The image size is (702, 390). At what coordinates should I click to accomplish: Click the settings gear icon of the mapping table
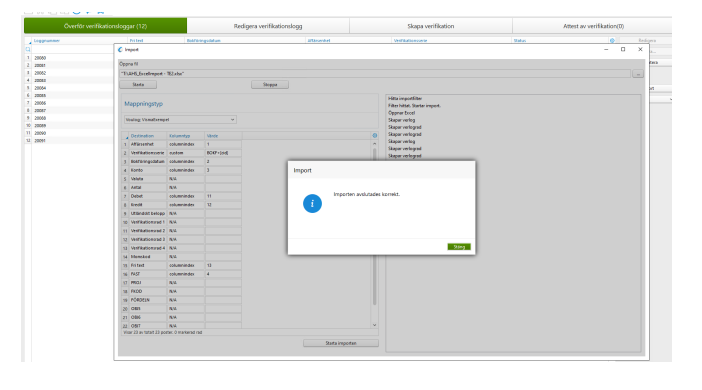[375, 135]
